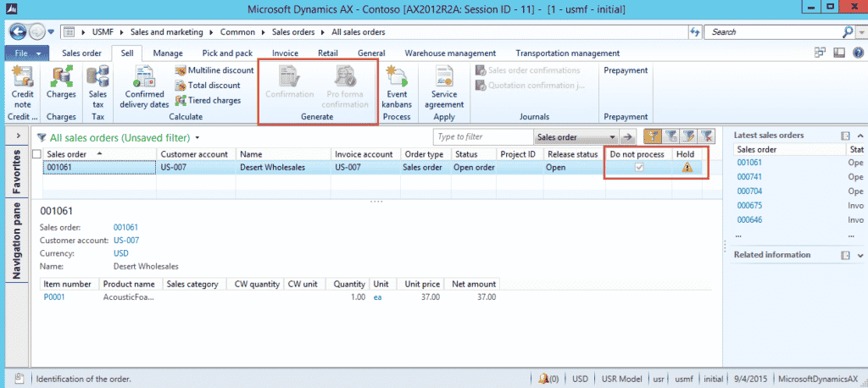Open Quotation confirmation journal

click(x=530, y=86)
